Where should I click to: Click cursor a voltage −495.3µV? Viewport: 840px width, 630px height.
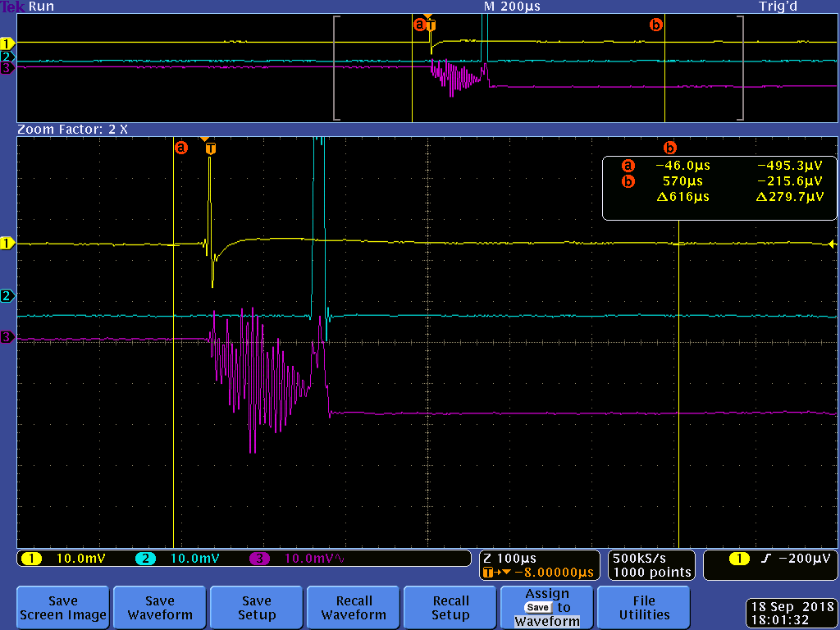click(x=790, y=166)
